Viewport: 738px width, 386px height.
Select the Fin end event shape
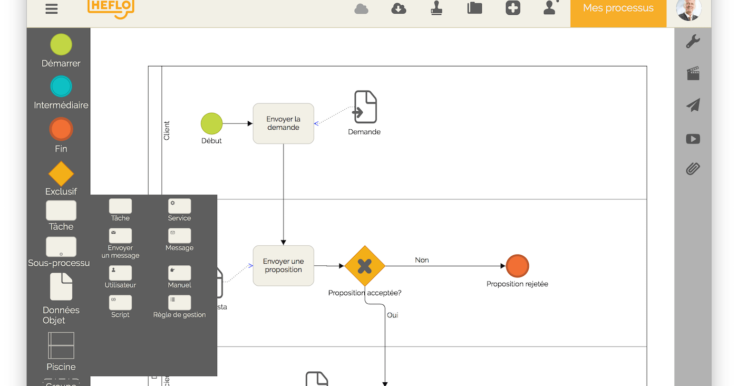tap(61, 129)
